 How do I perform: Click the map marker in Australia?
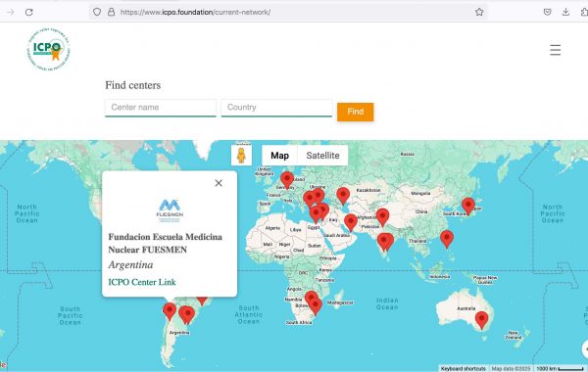pyautogui.click(x=481, y=320)
